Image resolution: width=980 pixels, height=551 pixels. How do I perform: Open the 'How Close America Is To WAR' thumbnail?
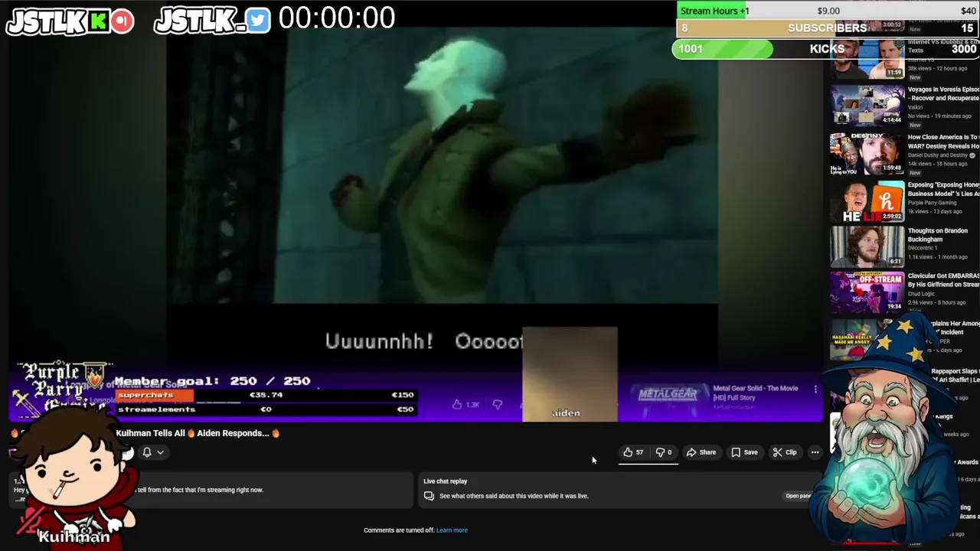[867, 153]
